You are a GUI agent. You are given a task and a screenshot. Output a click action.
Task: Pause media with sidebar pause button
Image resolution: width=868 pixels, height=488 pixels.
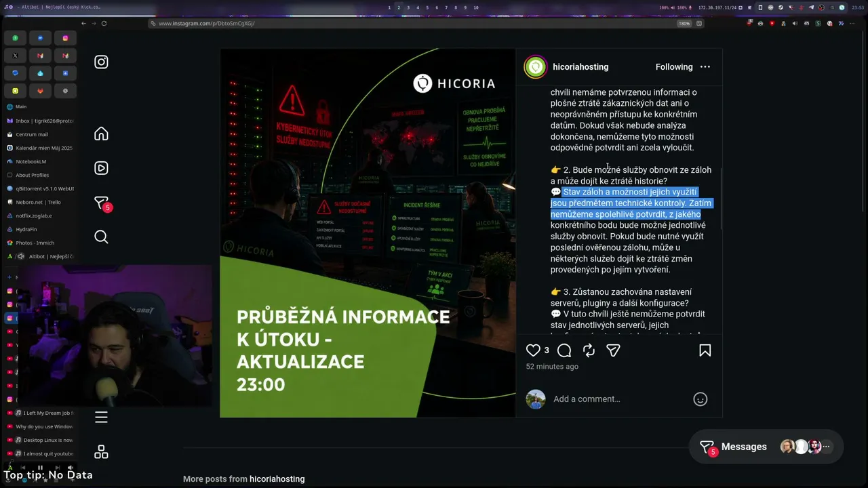[x=40, y=468]
